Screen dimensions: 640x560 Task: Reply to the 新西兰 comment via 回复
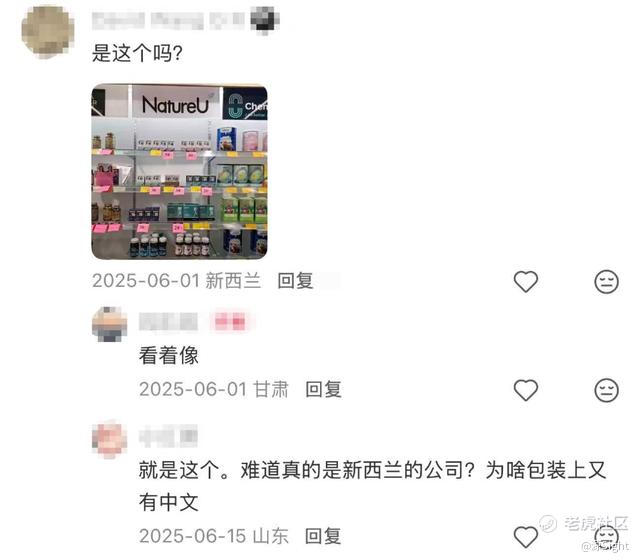(295, 281)
